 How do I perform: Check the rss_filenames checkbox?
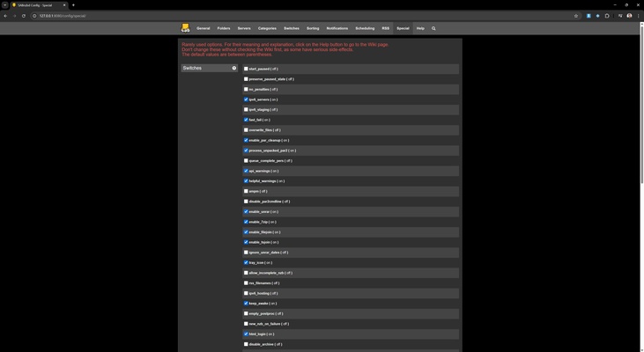pos(246,283)
